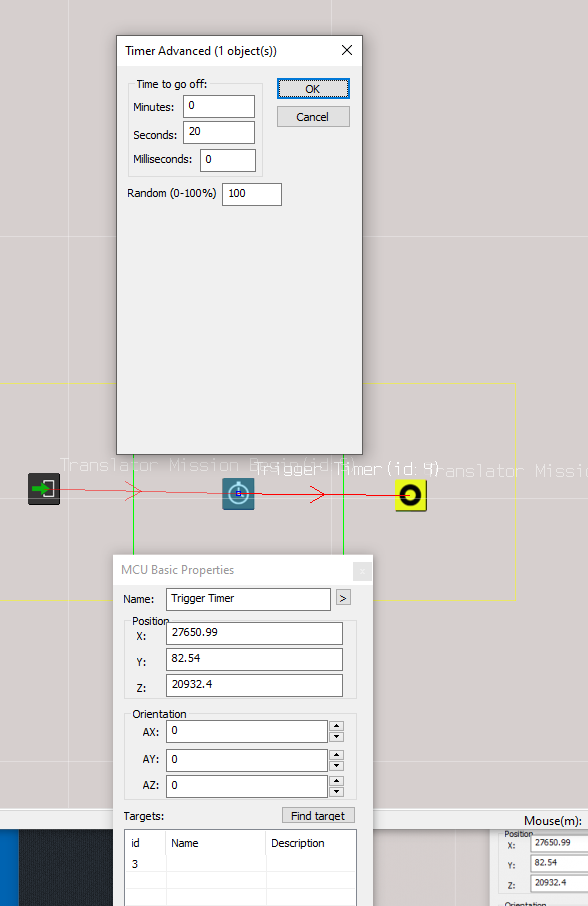Click the Random percentage field
Screen dimensions: 588x906
(x=252, y=194)
